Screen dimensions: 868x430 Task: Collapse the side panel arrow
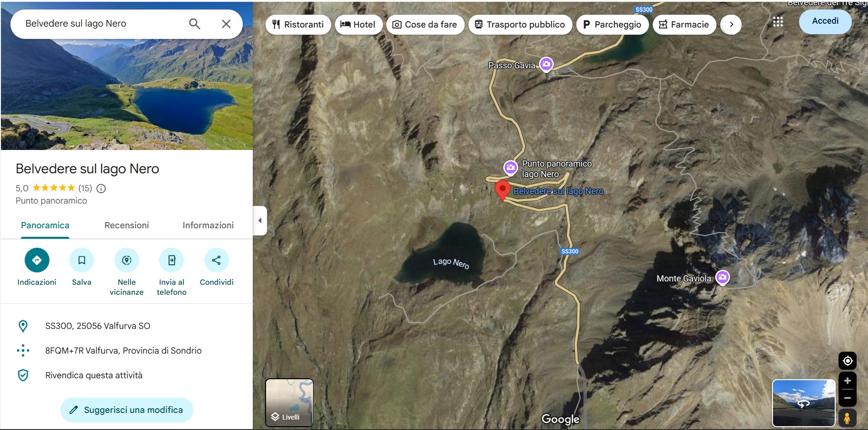(260, 221)
